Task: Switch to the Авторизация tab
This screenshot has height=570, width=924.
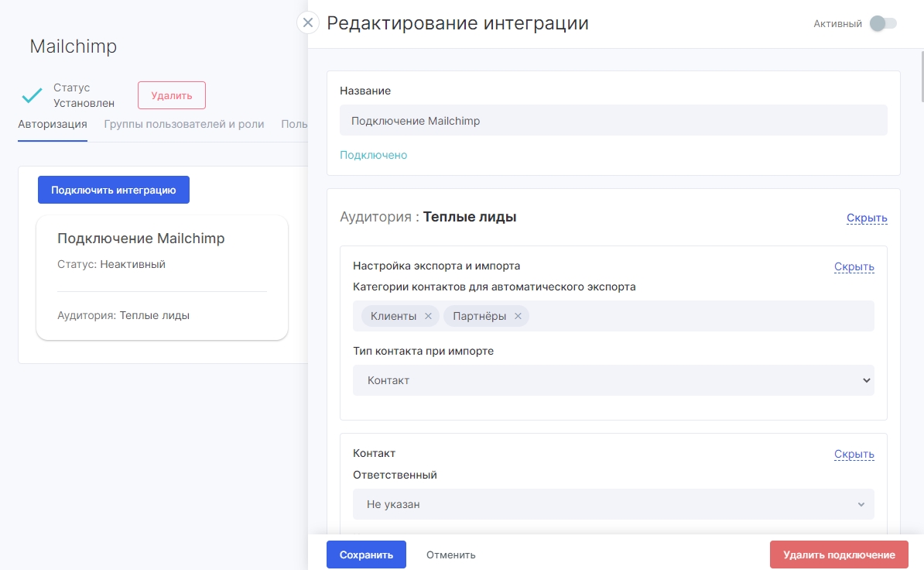Action: 53,124
